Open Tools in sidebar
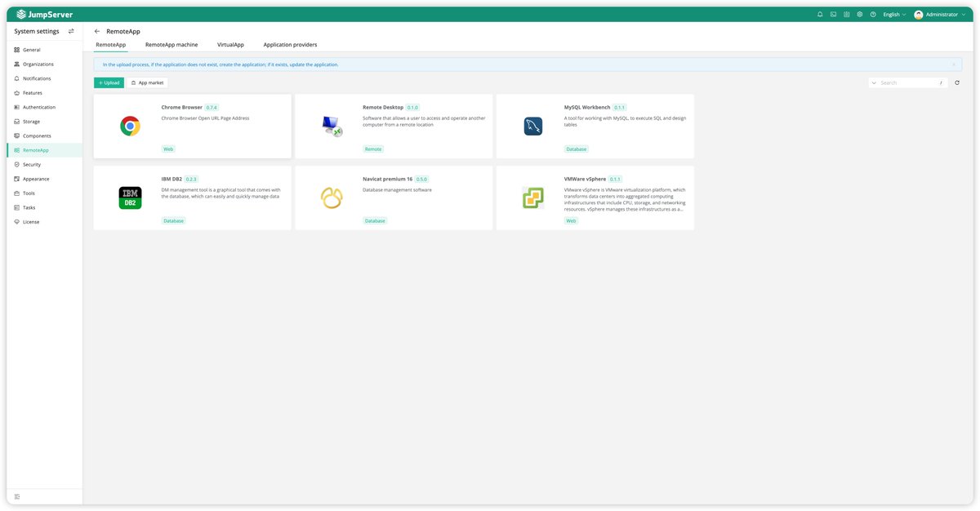The image size is (980, 511). coord(45,193)
